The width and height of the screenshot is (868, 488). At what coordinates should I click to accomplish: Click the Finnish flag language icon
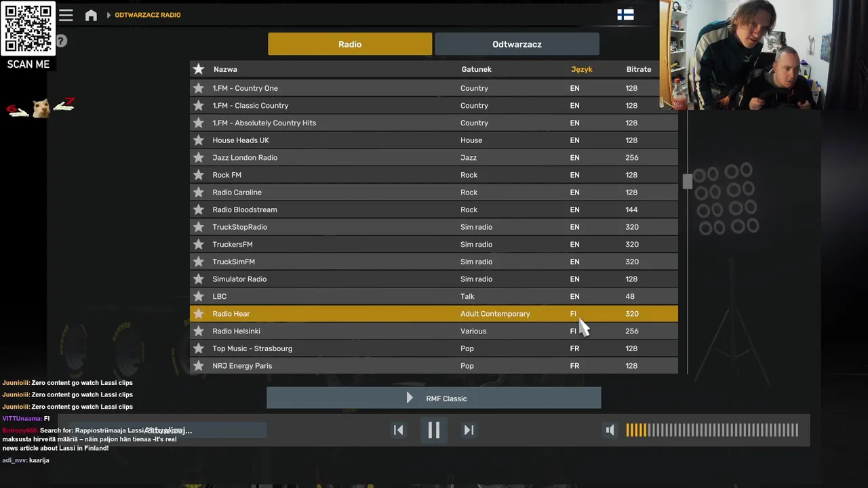625,14
